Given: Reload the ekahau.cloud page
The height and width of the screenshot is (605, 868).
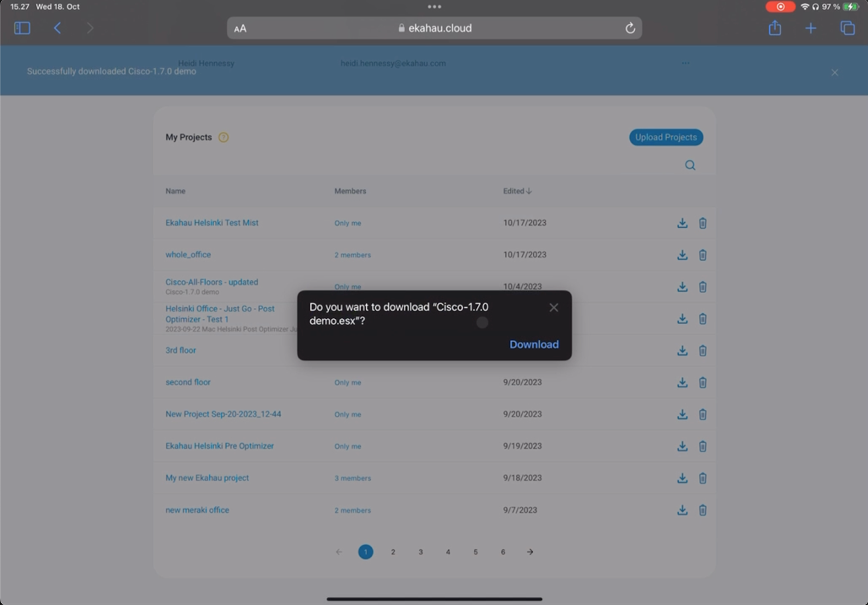Looking at the screenshot, I should tap(630, 28).
